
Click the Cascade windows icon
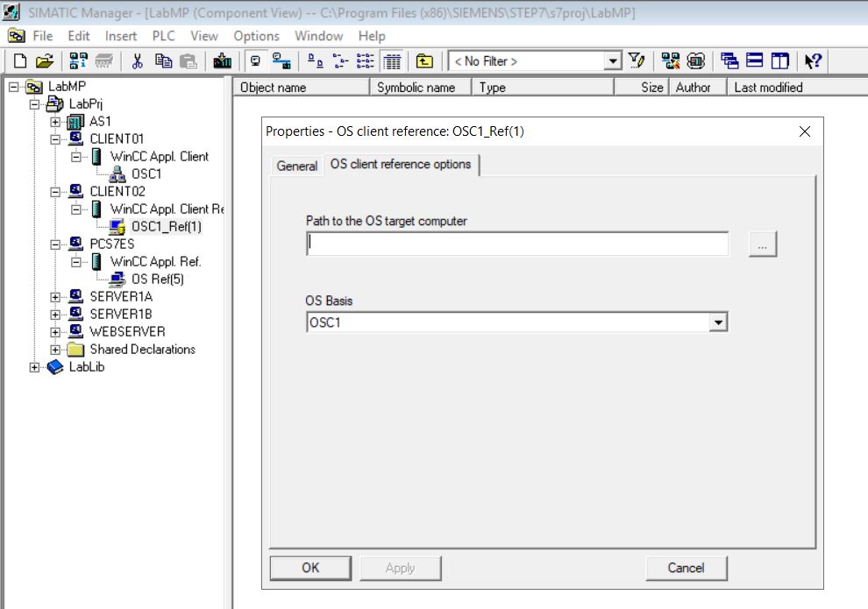pyautogui.click(x=729, y=60)
